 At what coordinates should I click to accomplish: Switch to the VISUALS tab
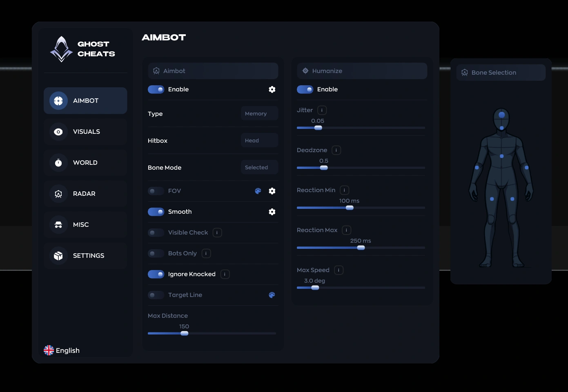[85, 132]
